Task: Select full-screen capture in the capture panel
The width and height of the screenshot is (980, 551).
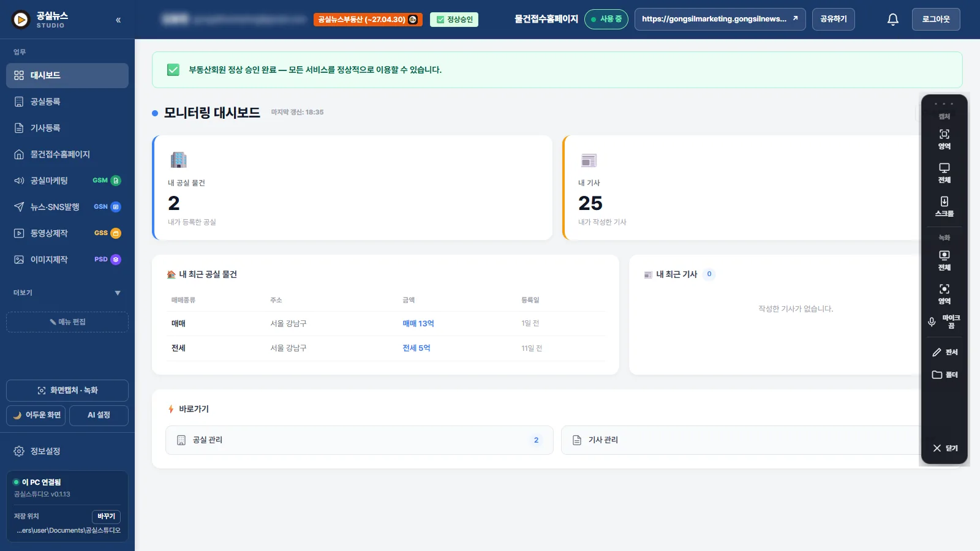Action: click(x=944, y=173)
